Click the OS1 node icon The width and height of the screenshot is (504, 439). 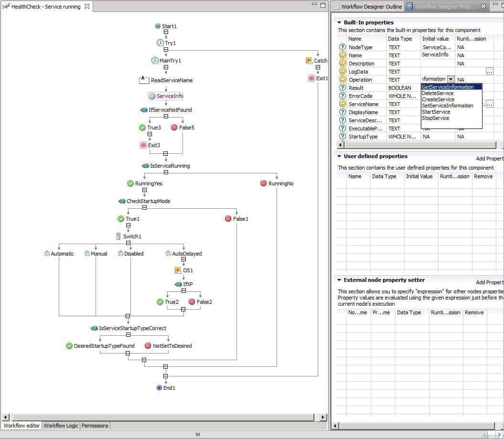tap(178, 270)
